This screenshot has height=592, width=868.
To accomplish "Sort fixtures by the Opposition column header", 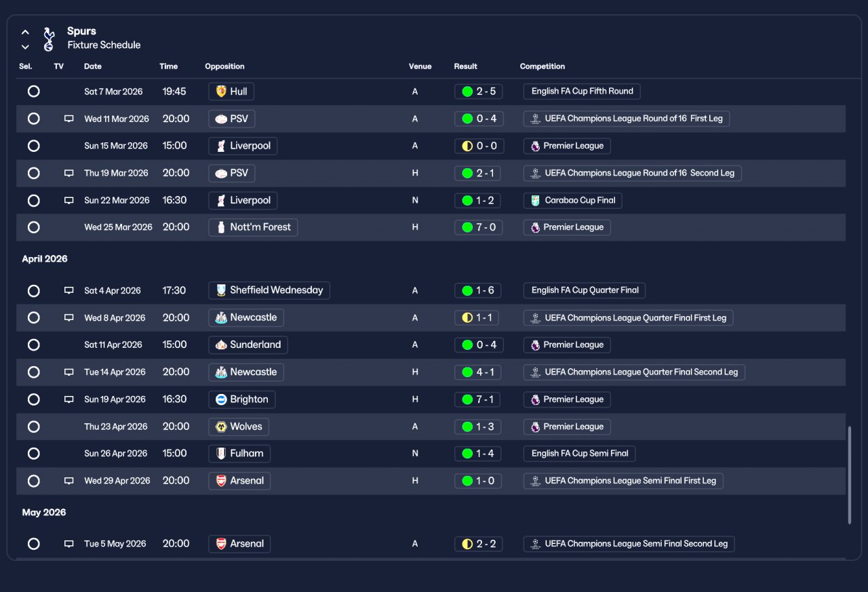I will [x=224, y=66].
